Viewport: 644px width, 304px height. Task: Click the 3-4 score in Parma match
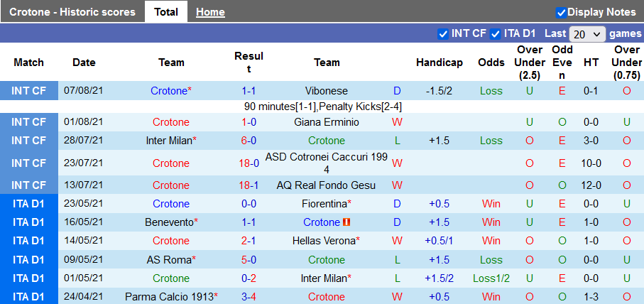[x=249, y=296]
